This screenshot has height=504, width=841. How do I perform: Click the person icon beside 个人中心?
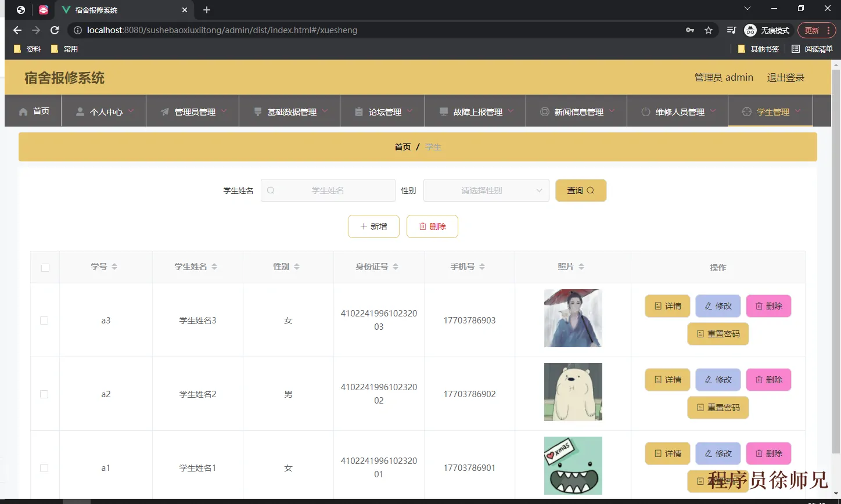click(80, 111)
